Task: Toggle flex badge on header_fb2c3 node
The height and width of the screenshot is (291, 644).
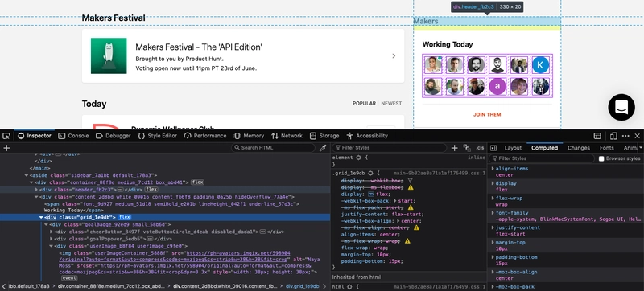Action: coord(151,190)
